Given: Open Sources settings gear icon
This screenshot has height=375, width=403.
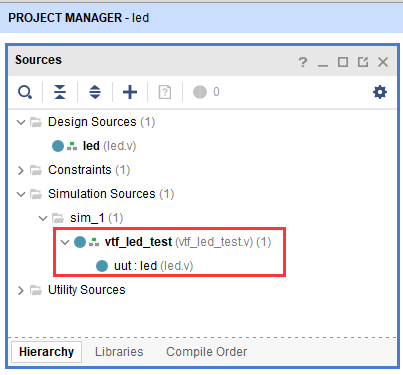Looking at the screenshot, I should coord(380,92).
